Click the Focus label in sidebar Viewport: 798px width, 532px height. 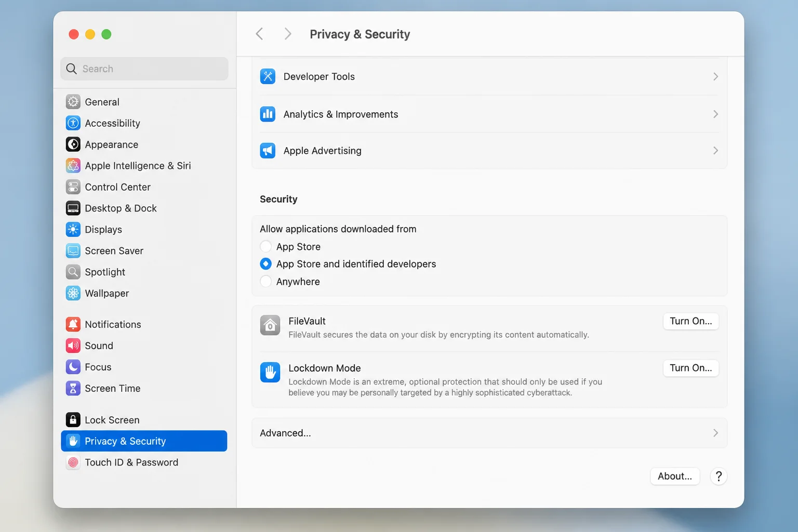coord(98,367)
